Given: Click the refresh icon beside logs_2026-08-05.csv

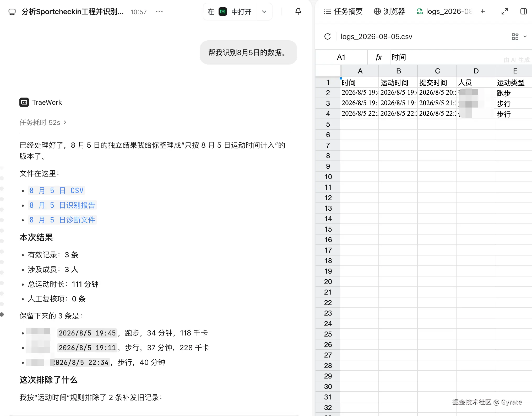Looking at the screenshot, I should pos(328,36).
